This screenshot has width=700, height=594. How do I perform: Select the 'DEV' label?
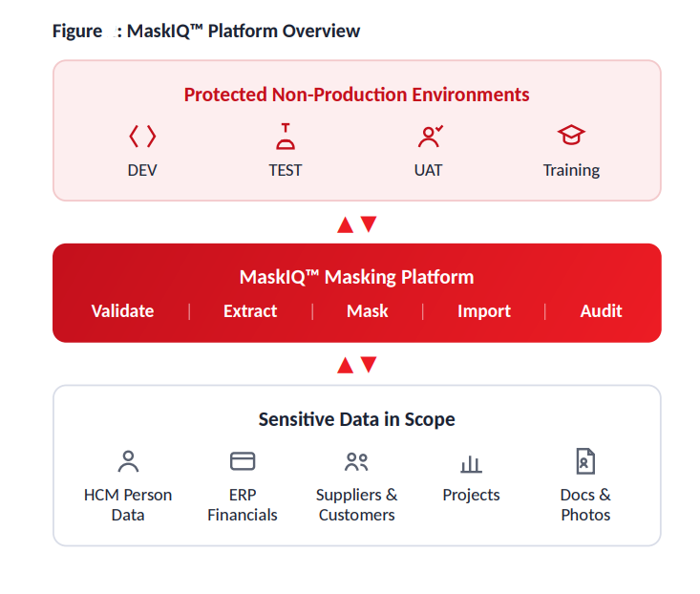(142, 171)
